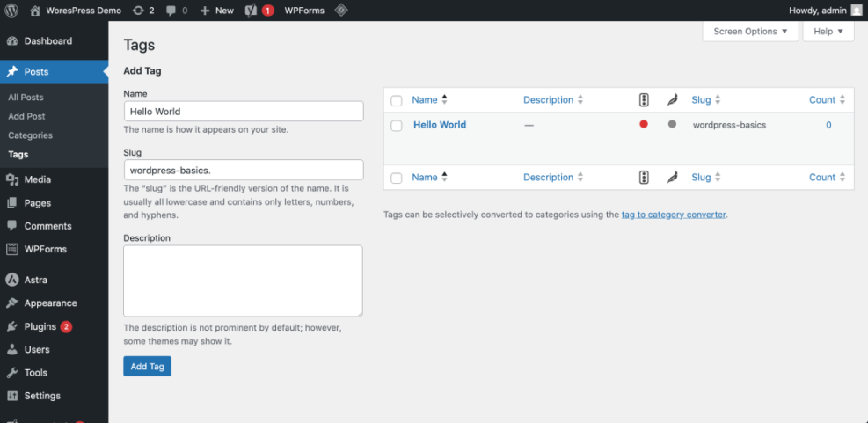The image size is (868, 423).
Task: Check the select-all checkbox in table header
Action: pyautogui.click(x=397, y=101)
